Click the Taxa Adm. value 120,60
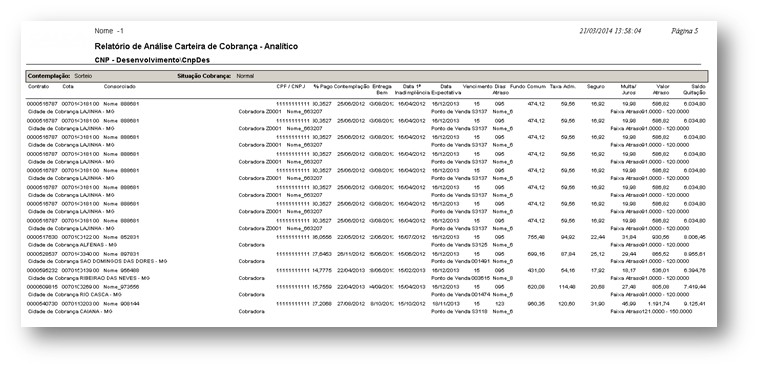This screenshot has width=759, height=369. (x=566, y=304)
